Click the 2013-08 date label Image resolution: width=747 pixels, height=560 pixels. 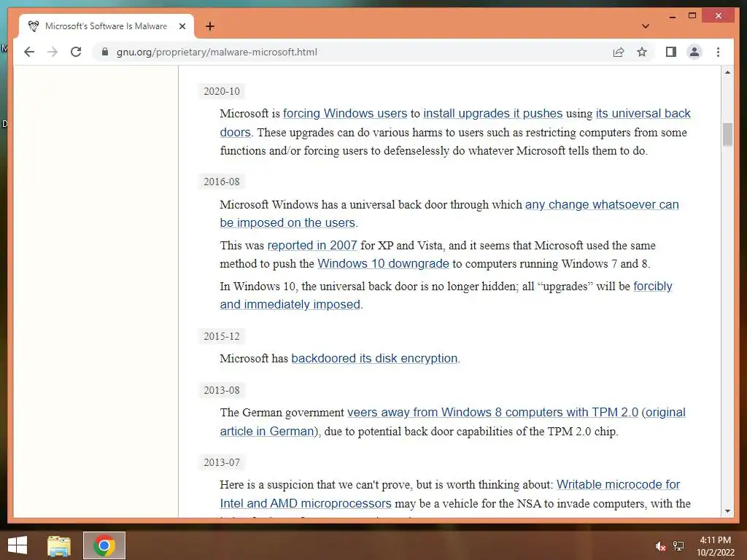[222, 391]
